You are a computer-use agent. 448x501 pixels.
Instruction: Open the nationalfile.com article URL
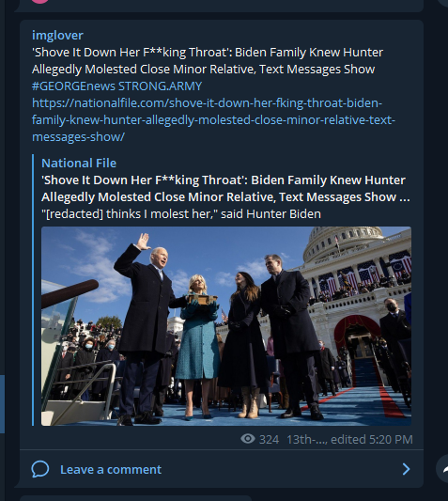pyautogui.click(x=213, y=119)
